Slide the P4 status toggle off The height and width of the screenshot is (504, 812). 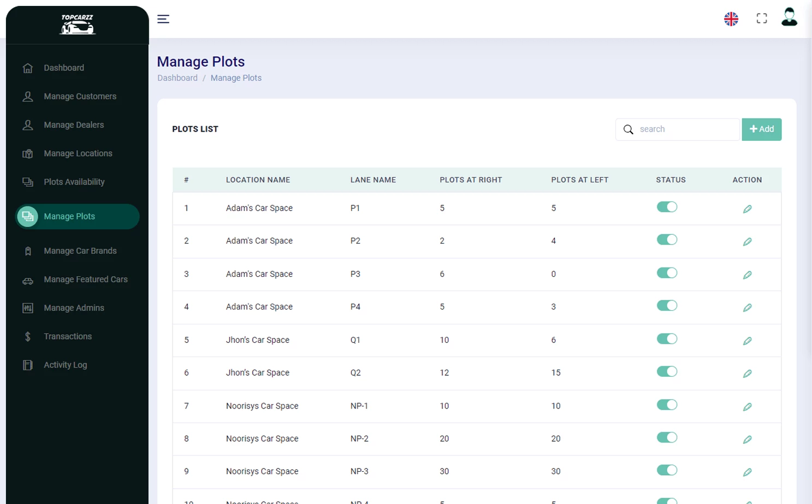[x=667, y=306]
